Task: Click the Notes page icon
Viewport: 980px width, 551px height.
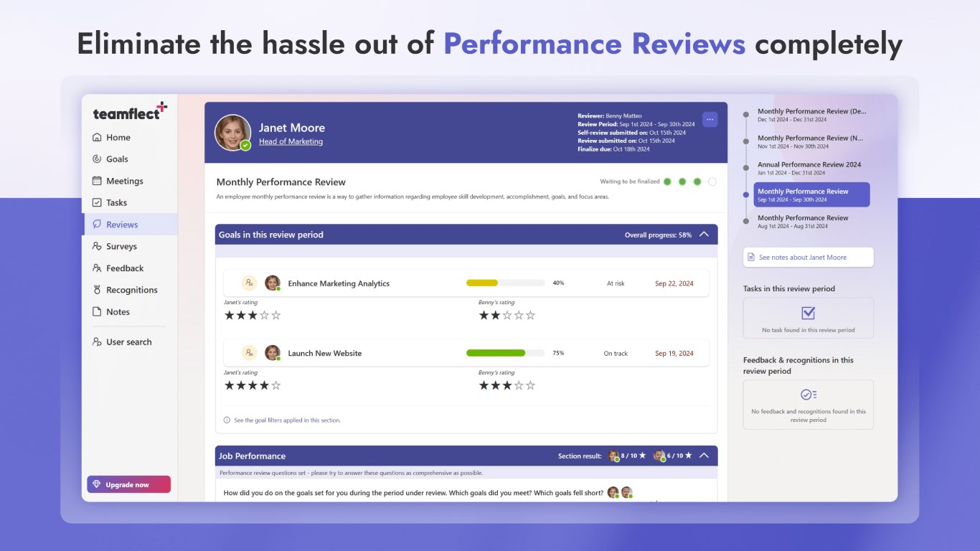Action: (x=97, y=312)
